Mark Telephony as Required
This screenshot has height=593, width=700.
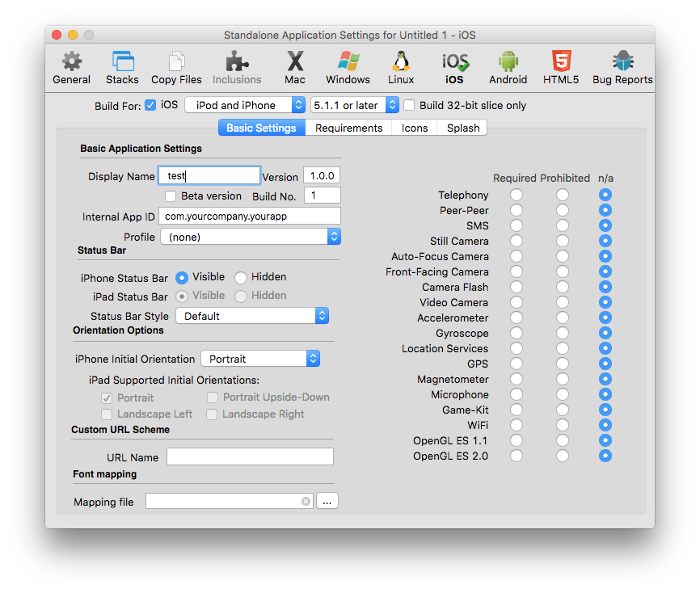517,196
